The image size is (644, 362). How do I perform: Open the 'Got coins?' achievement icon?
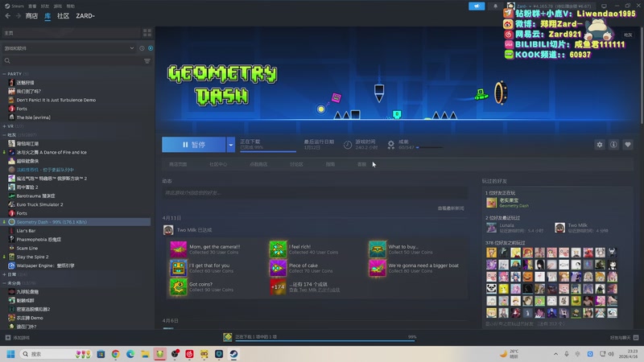[178, 287]
